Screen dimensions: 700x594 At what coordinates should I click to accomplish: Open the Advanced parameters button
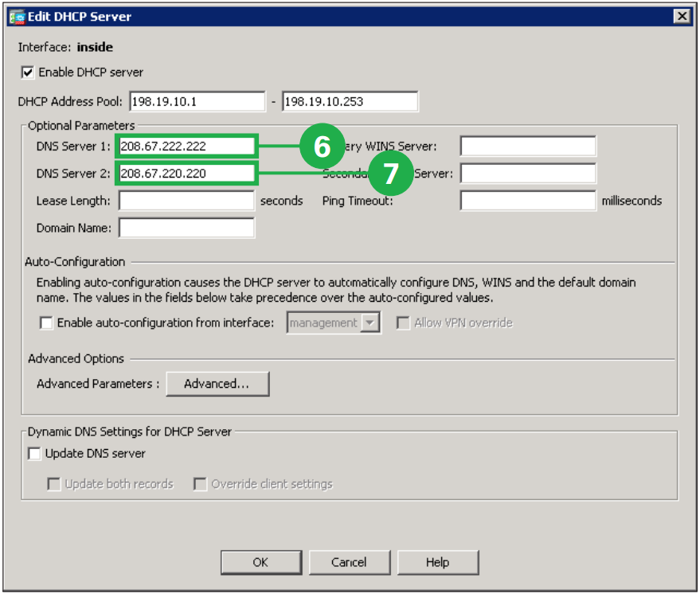point(217,384)
